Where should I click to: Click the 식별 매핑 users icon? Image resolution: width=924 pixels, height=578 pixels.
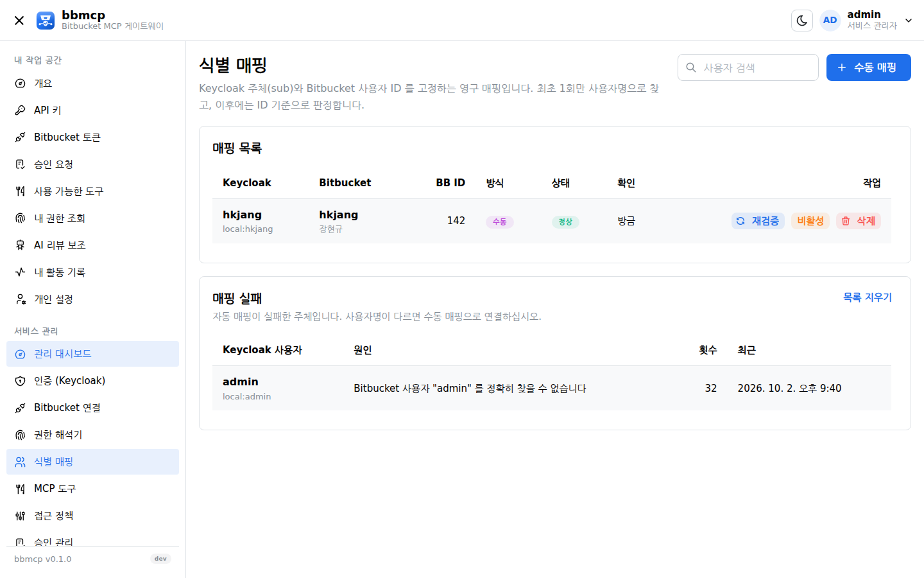(x=20, y=462)
